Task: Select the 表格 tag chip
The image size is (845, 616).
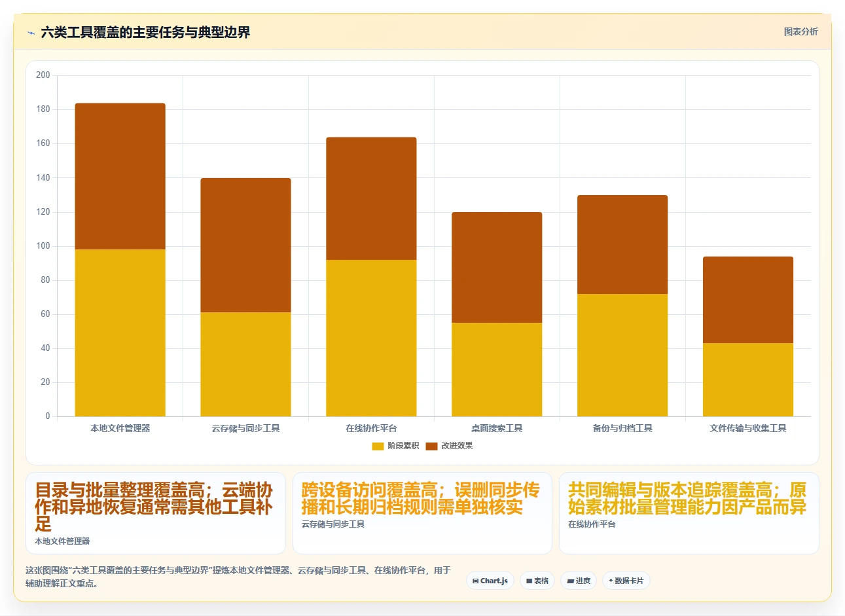Action: click(x=537, y=581)
